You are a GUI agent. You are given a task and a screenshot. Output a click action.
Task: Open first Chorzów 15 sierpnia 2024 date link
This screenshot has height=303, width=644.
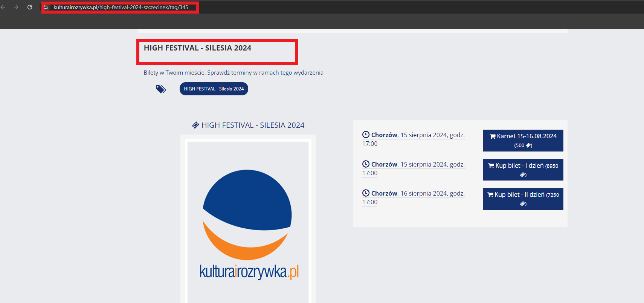414,139
